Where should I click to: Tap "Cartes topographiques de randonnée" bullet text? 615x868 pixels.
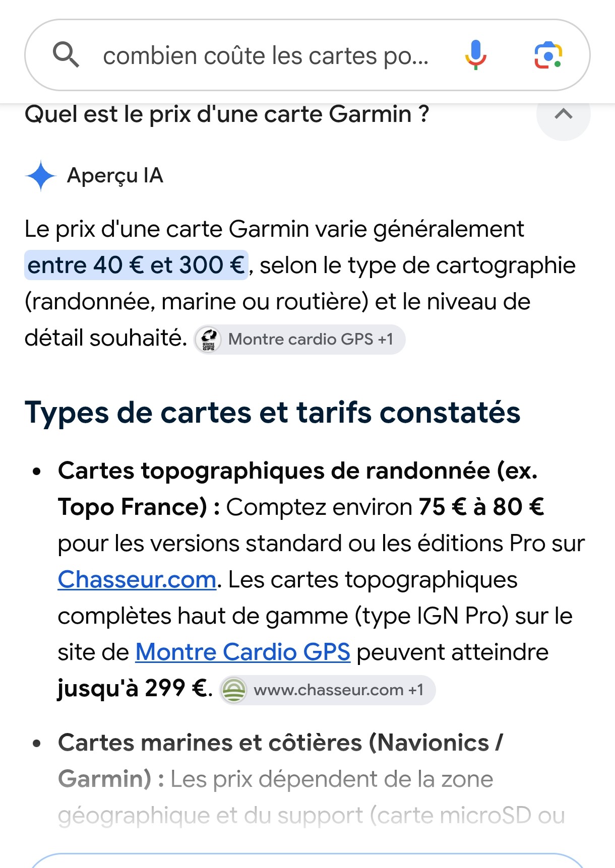275,471
